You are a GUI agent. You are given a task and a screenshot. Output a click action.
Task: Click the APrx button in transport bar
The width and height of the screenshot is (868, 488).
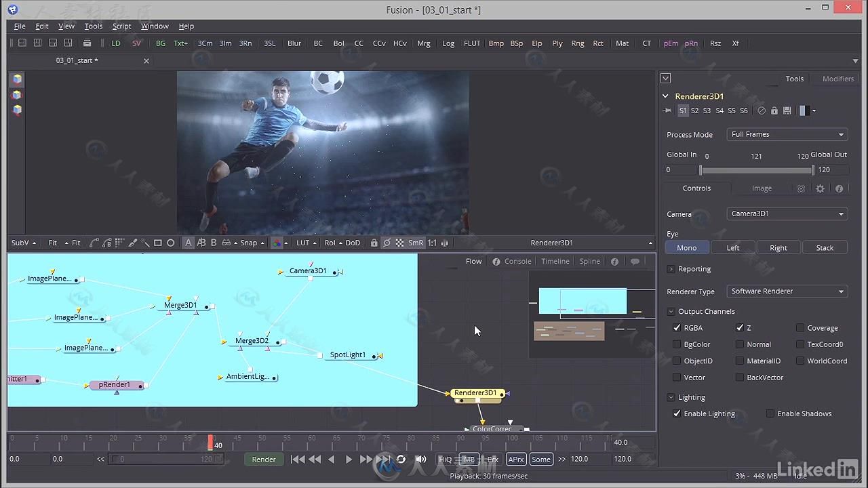point(516,459)
